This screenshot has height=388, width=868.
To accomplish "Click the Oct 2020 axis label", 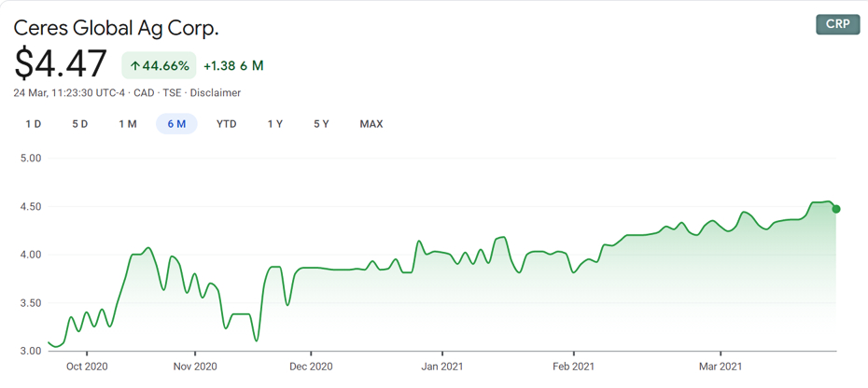I will 87,367.
